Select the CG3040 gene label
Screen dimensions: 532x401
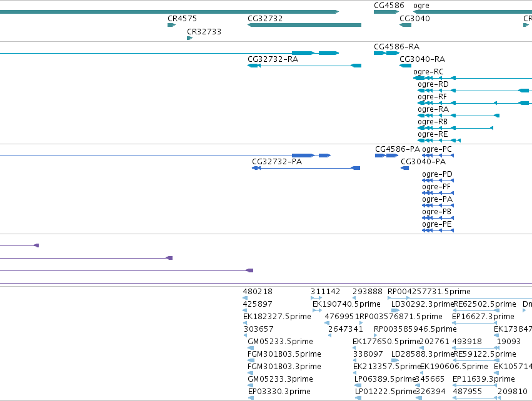[x=414, y=18]
